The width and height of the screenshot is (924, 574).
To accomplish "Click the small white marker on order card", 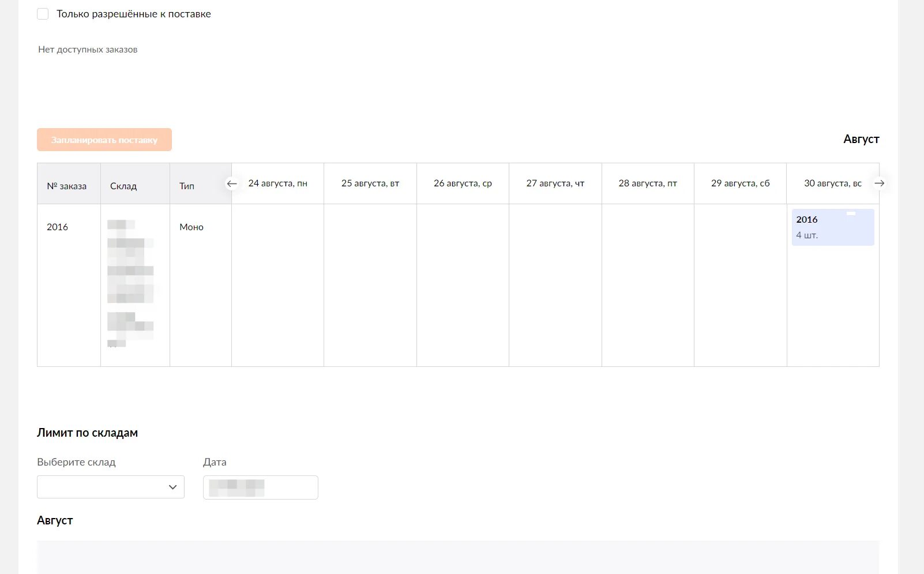I will pos(851,213).
